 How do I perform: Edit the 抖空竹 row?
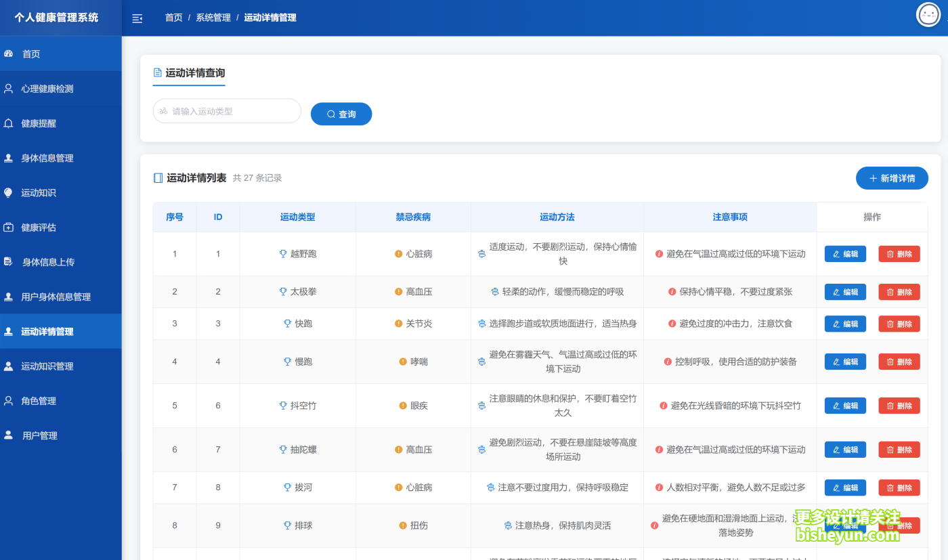pos(845,406)
